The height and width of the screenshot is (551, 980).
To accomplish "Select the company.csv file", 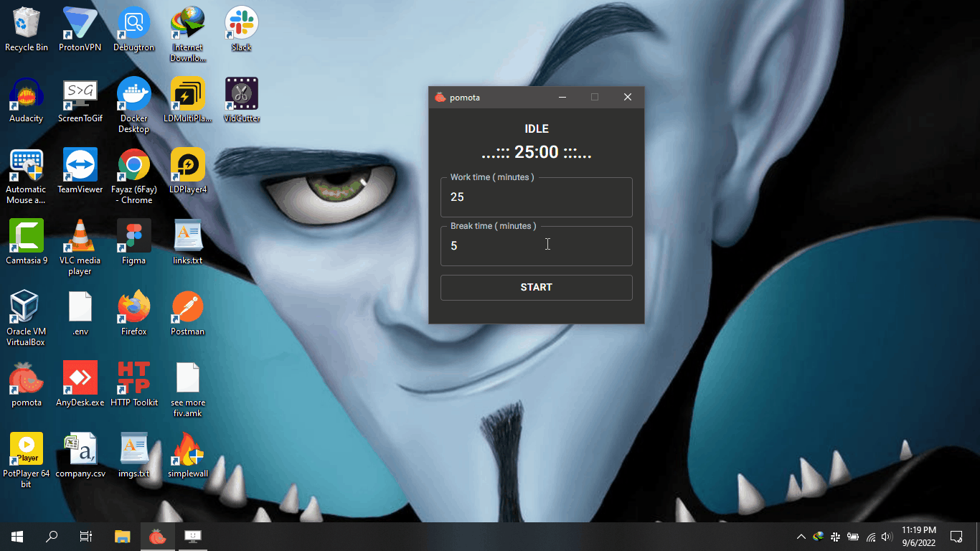I will tap(80, 456).
